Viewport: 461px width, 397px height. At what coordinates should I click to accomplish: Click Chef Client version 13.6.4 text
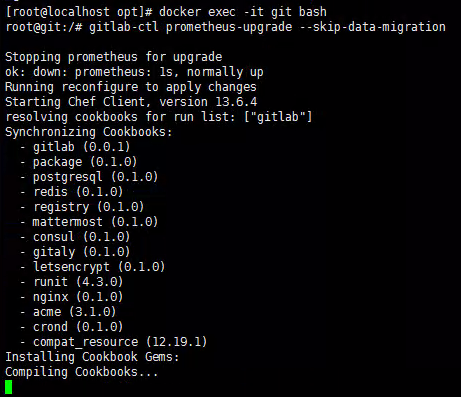pos(163,102)
